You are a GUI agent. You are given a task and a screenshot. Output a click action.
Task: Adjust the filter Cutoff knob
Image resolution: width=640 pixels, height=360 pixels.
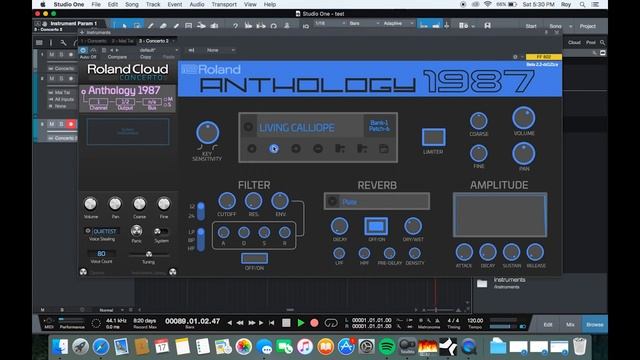coord(227,201)
